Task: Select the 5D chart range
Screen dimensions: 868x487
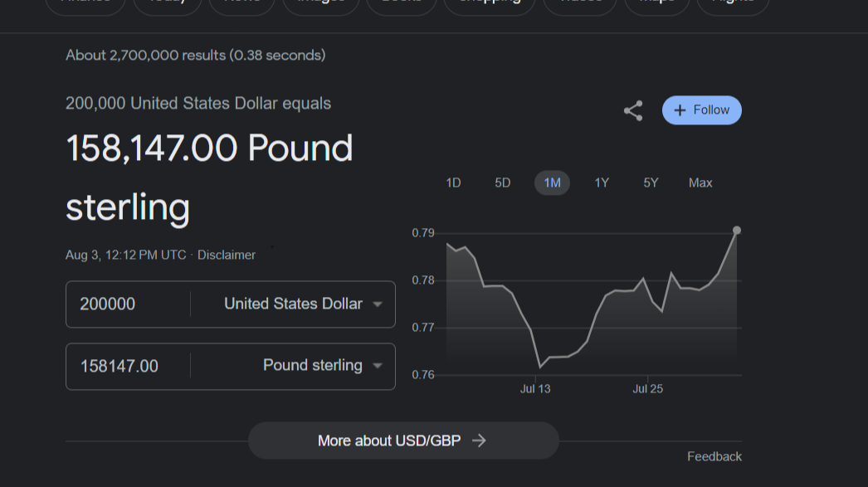Action: tap(502, 183)
